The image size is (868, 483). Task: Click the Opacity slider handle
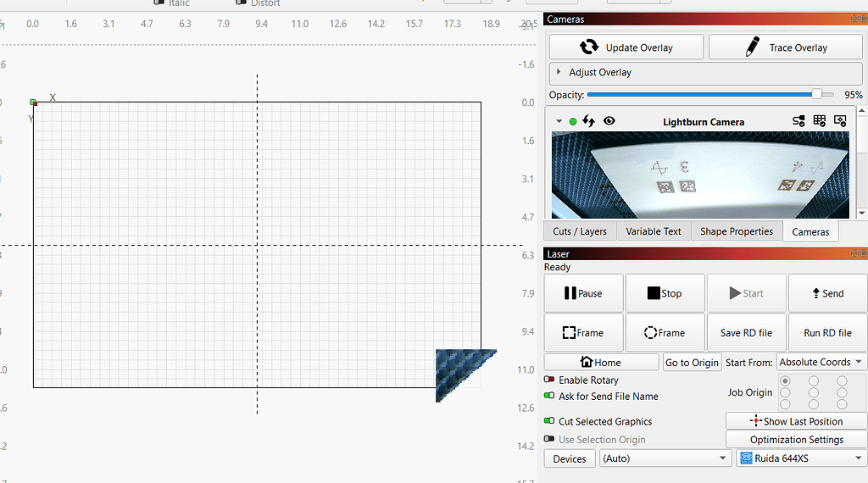click(x=816, y=94)
